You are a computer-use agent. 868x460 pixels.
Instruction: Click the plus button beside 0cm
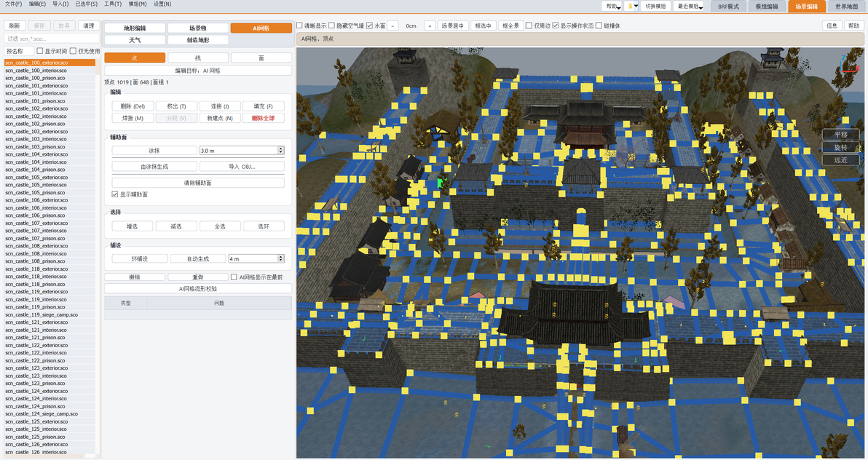(430, 25)
